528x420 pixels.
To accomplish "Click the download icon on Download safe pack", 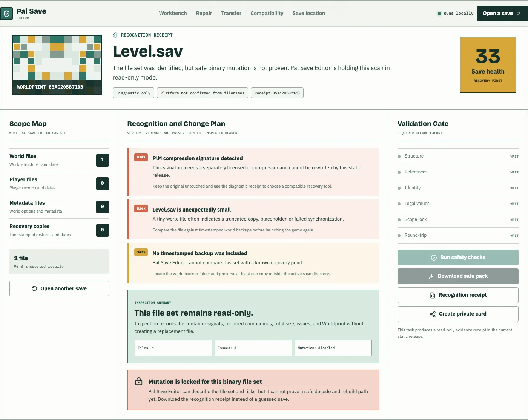I will click(x=431, y=276).
